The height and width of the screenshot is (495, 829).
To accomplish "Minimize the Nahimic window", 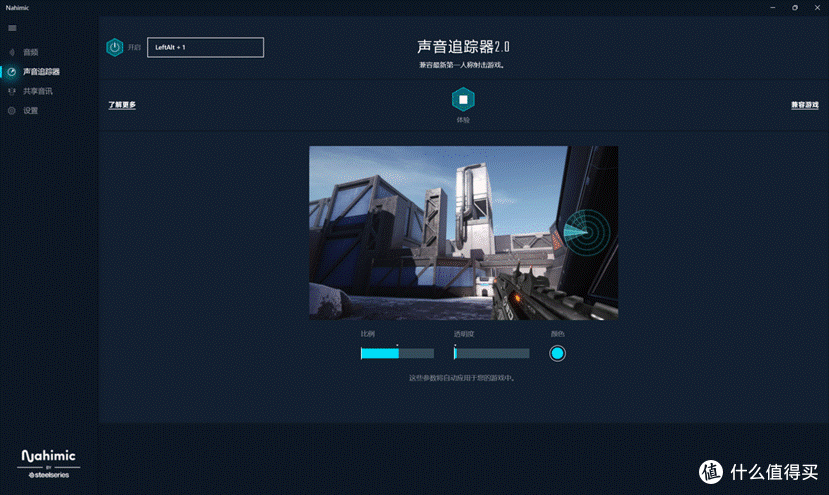I will click(x=772, y=7).
